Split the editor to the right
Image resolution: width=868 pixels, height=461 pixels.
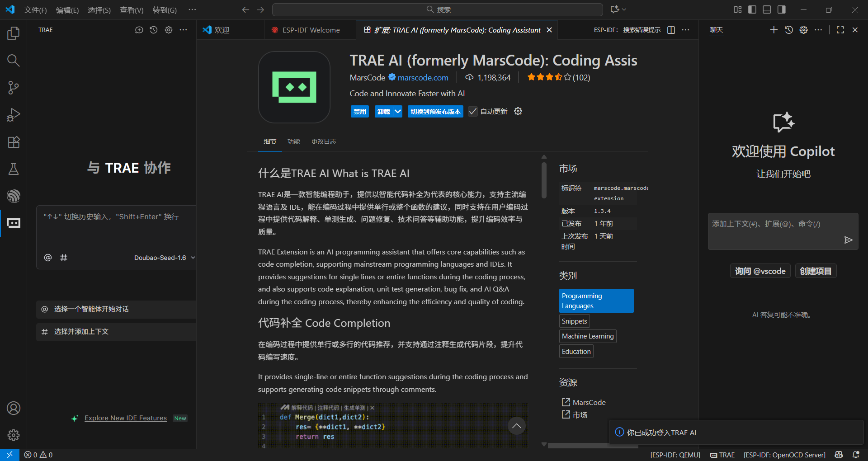coord(671,30)
